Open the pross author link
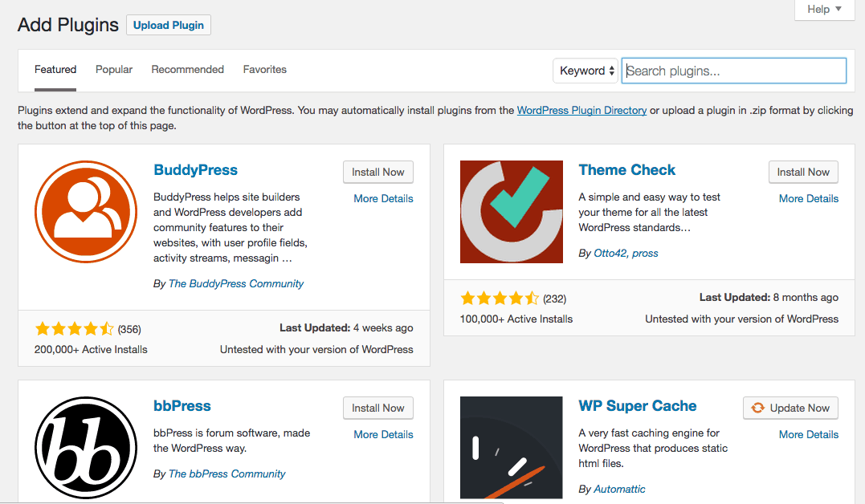 pos(645,254)
